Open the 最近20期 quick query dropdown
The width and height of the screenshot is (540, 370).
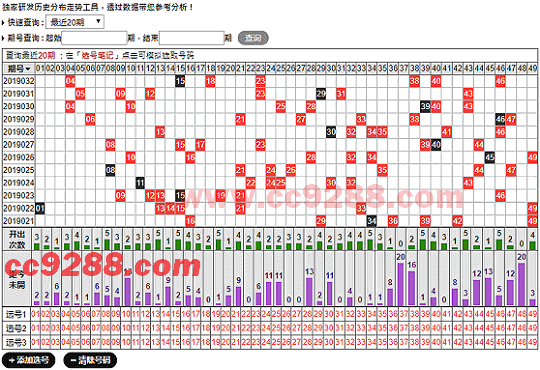(x=75, y=22)
